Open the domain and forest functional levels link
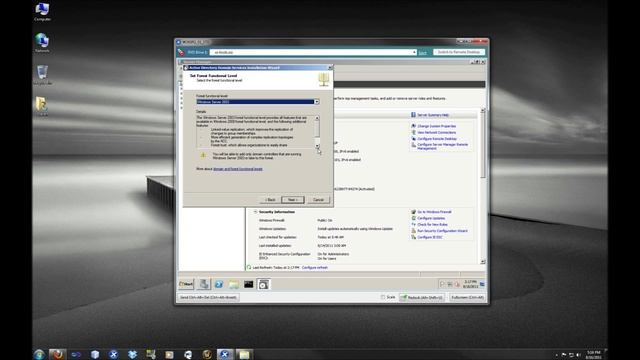The image size is (640, 360). (238, 169)
